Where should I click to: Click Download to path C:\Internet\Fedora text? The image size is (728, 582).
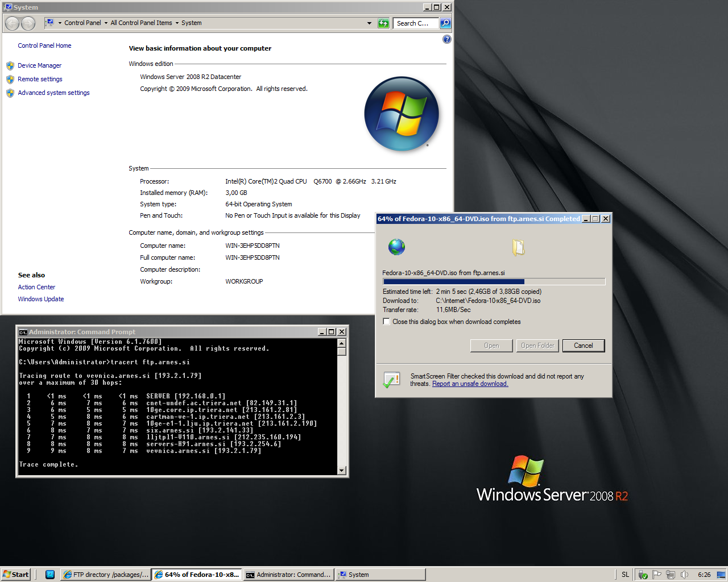click(x=488, y=301)
